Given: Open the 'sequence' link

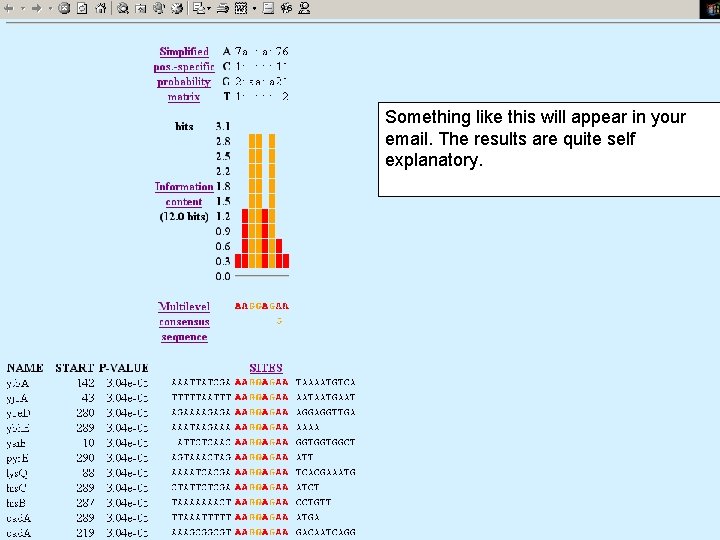Looking at the screenshot, I should click(x=184, y=337).
